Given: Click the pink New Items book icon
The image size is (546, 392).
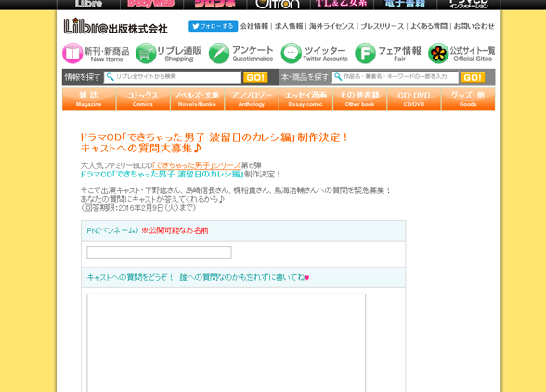Looking at the screenshot, I should point(72,53).
